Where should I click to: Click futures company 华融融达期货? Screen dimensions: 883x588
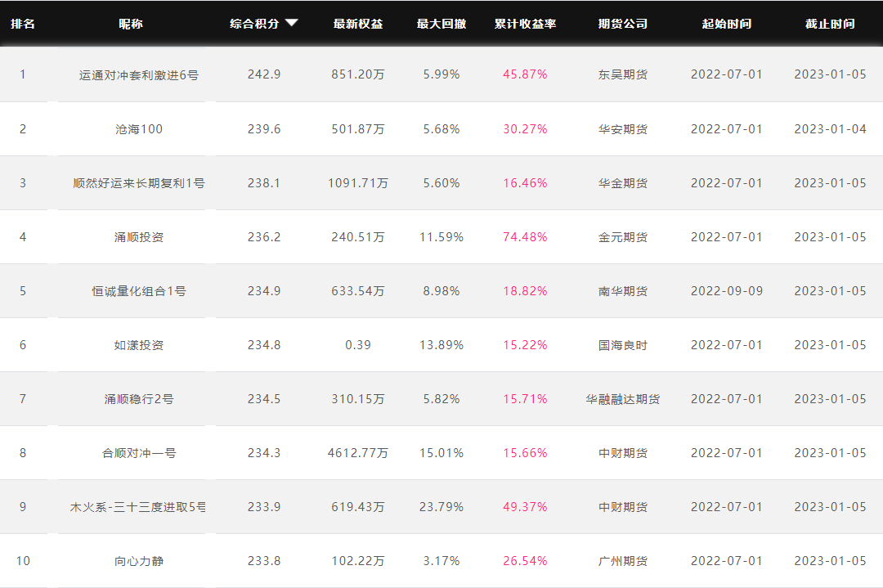[623, 399]
